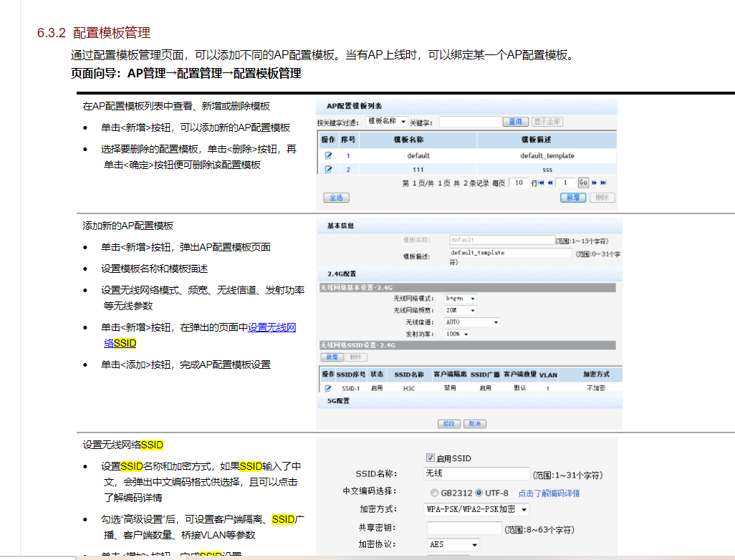Click the 修改 modify button

449,424
